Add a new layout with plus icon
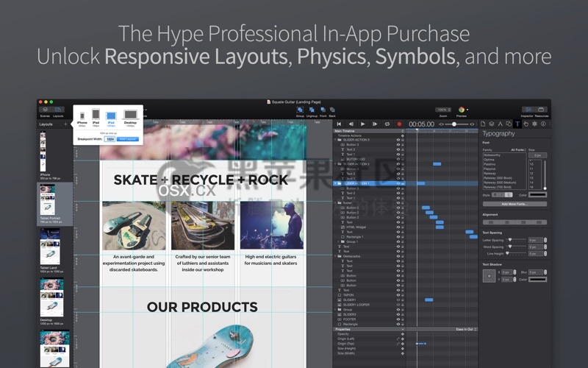This screenshot has height=368, width=588. [65, 124]
